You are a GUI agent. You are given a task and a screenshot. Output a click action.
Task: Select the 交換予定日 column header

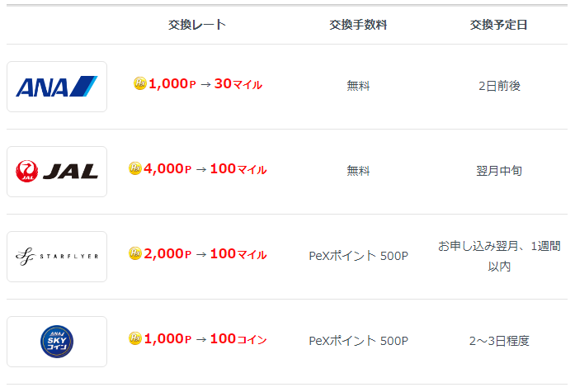(499, 25)
